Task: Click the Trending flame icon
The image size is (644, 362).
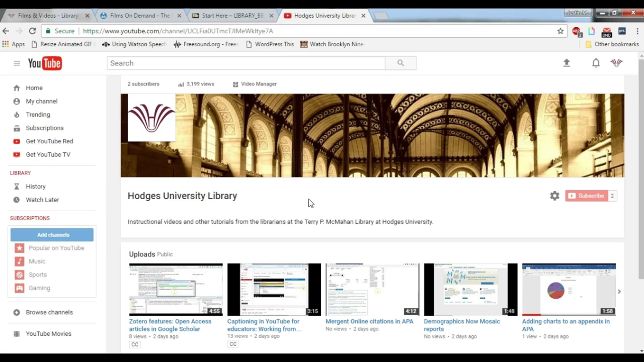Action: [x=17, y=115]
